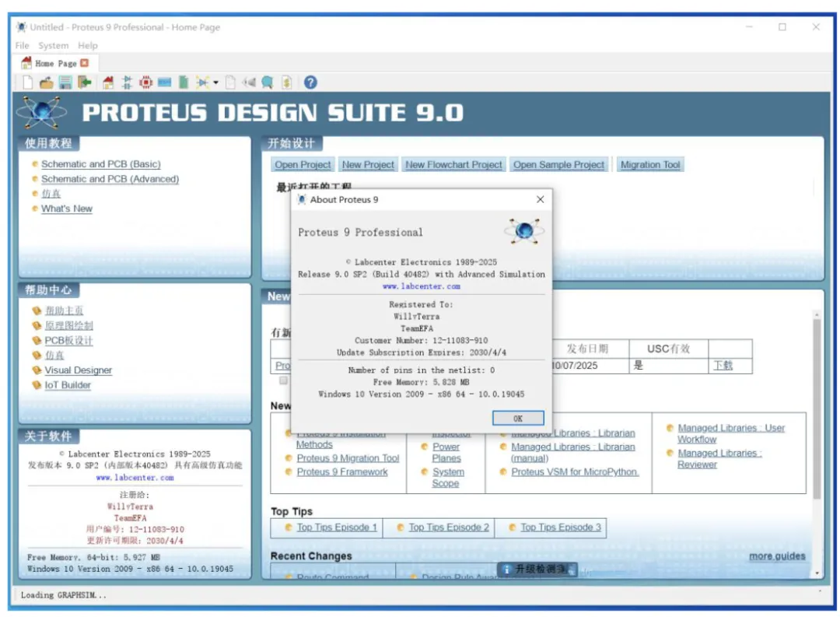Click Open Project button
The height and width of the screenshot is (617, 840).
coord(303,165)
